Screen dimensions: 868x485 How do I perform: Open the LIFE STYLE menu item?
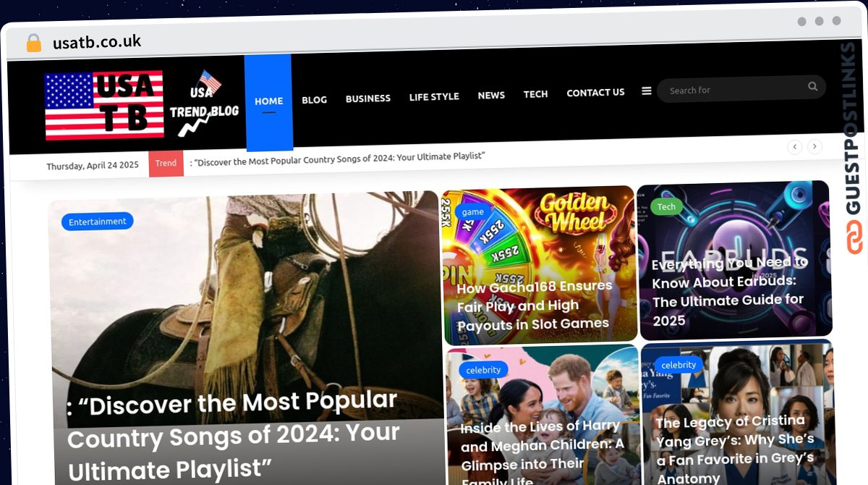pyautogui.click(x=434, y=96)
